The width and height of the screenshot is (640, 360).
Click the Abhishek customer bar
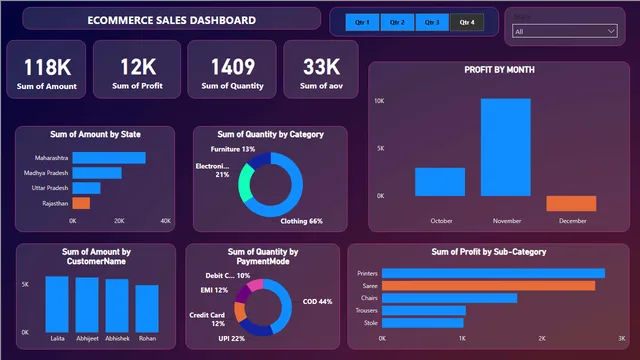[x=117, y=306]
